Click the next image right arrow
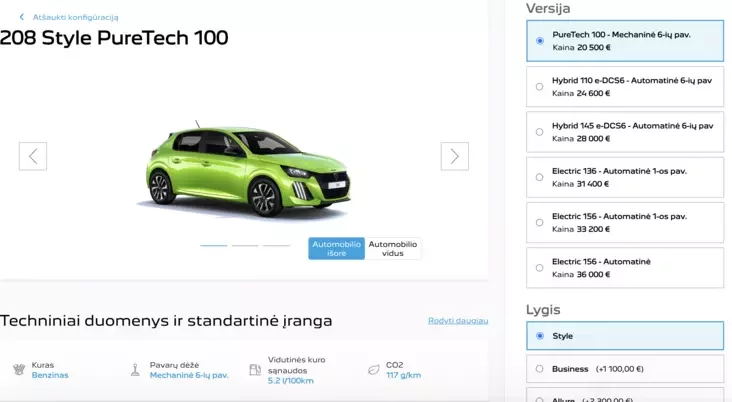Screen dimensions: 732x402 point(454,156)
